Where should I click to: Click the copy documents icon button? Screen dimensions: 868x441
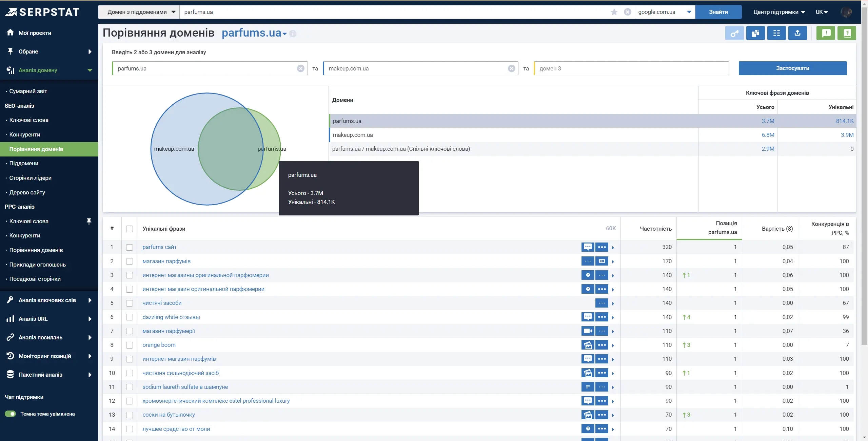(x=755, y=33)
